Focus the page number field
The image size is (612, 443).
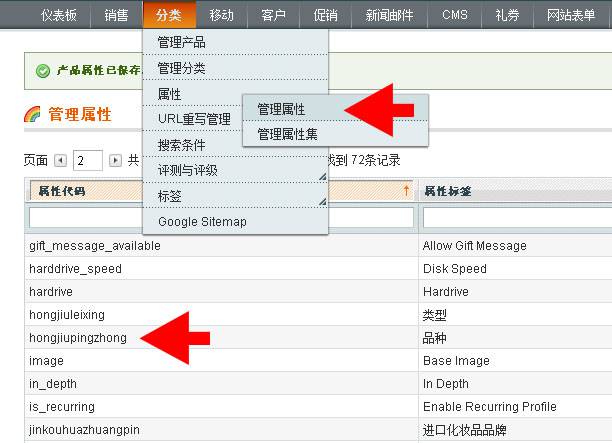88,160
